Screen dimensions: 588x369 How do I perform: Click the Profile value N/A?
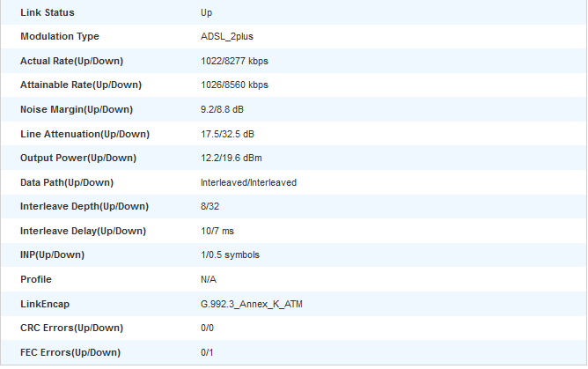pyautogui.click(x=208, y=279)
